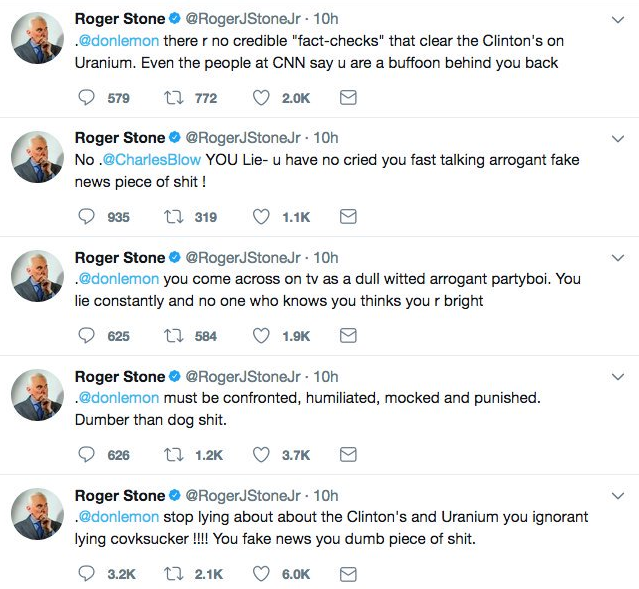The image size is (639, 589).
Task: Open @donlemon mention in the first tweet
Action: coord(119,41)
